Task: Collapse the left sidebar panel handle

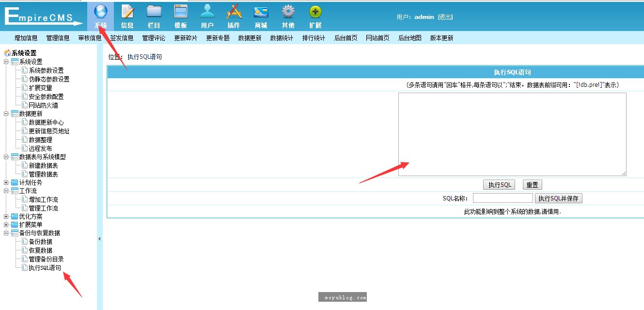Action: [x=99, y=239]
